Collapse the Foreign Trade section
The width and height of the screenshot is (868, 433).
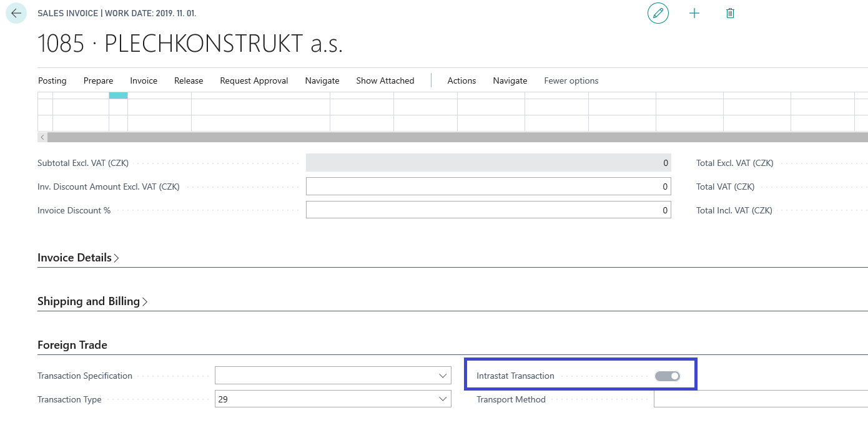(72, 345)
